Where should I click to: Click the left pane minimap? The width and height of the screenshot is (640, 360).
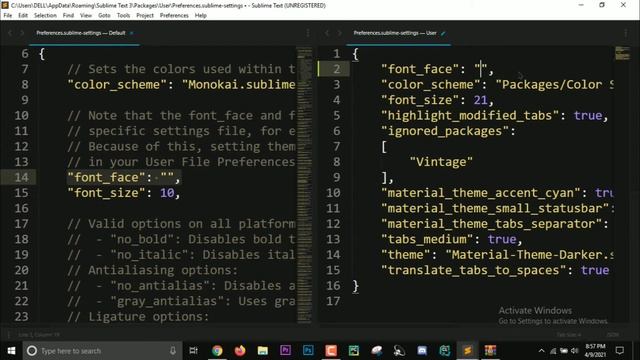tap(304, 184)
